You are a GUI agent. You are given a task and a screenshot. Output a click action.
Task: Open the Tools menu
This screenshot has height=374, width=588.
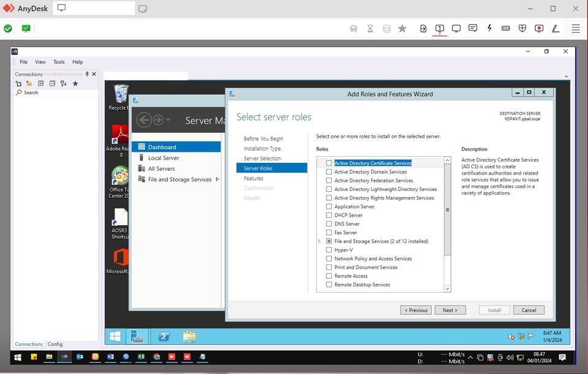(59, 62)
